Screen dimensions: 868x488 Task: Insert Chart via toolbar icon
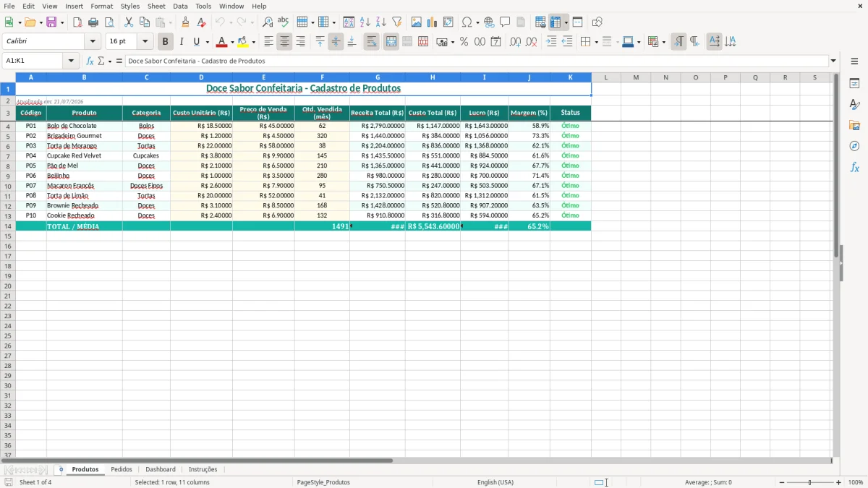(433, 22)
